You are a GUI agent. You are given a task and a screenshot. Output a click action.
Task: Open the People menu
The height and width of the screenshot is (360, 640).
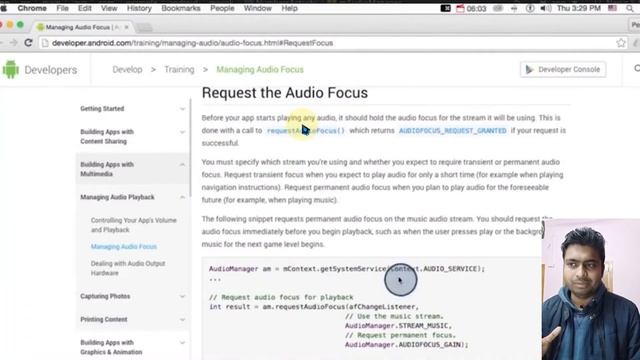tap(222, 8)
